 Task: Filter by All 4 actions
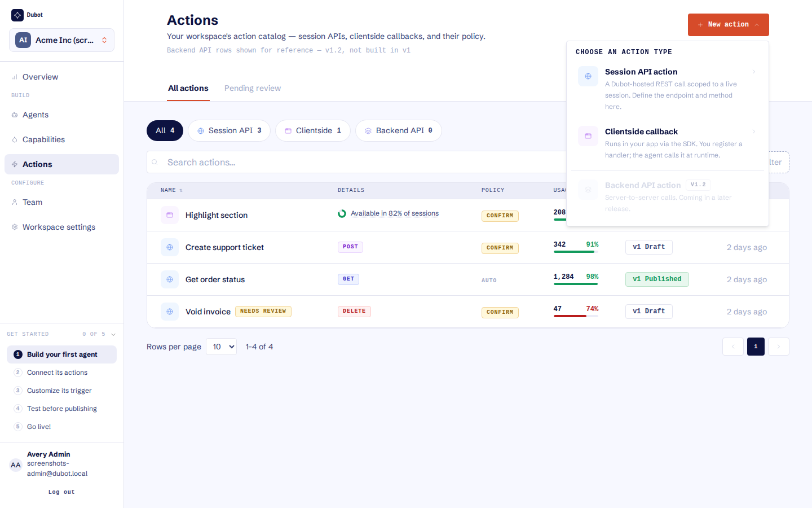click(x=165, y=130)
